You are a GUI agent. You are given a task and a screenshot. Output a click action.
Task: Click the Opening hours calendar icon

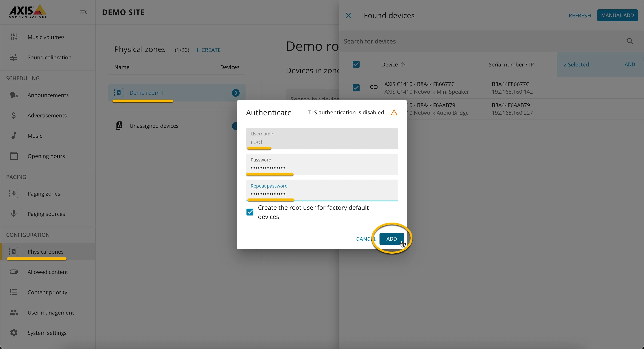(14, 156)
